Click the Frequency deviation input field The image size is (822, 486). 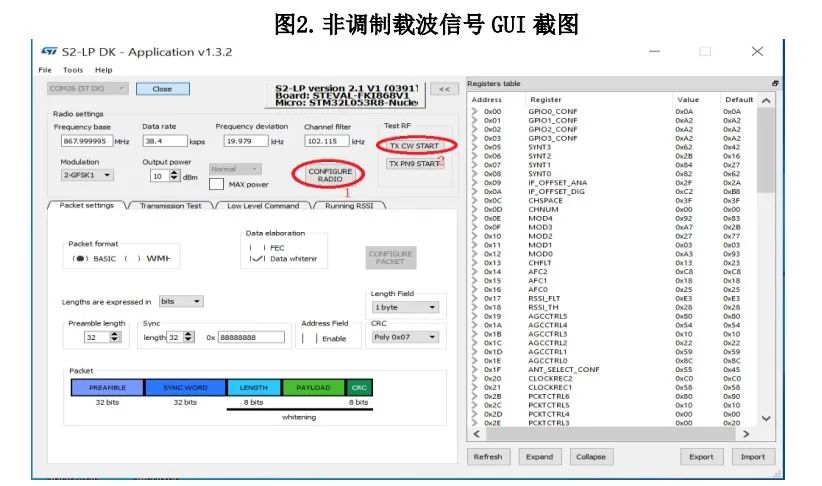click(x=246, y=141)
